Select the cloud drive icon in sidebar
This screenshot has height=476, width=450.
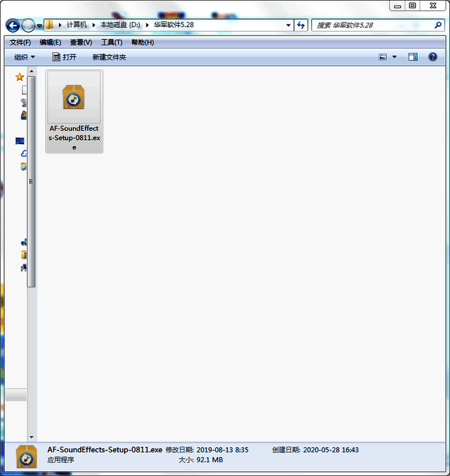(24, 154)
